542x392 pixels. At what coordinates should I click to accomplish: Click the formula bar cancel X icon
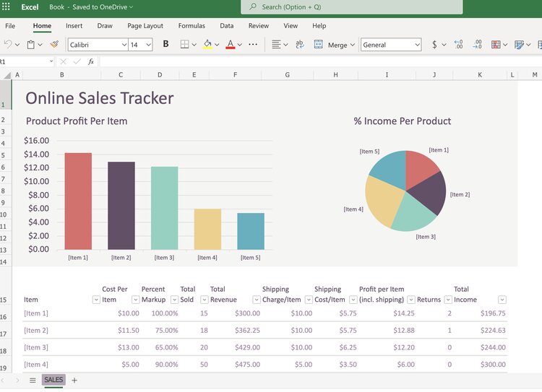[63, 61]
